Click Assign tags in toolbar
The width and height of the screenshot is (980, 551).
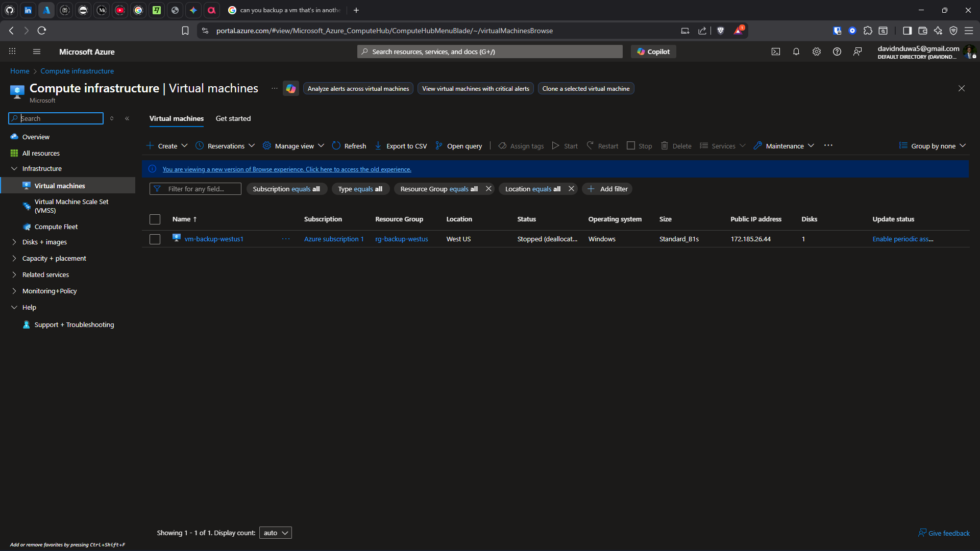(x=521, y=146)
